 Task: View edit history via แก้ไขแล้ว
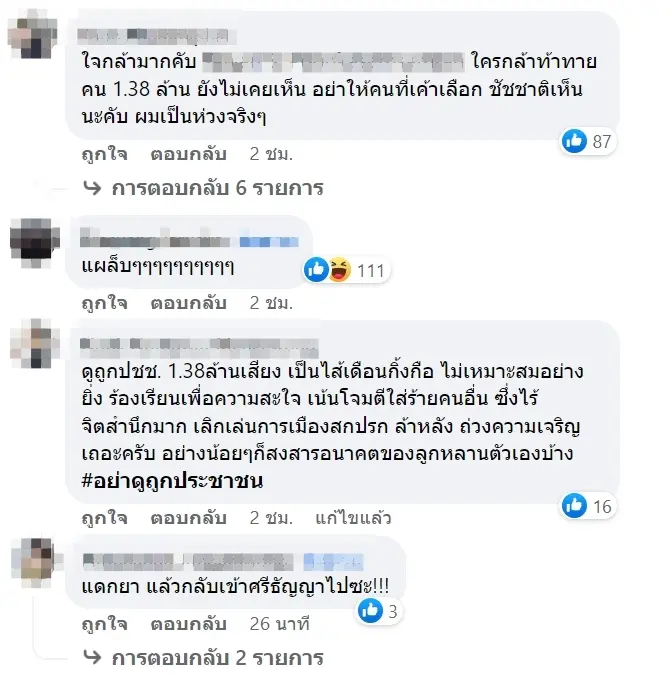pyautogui.click(x=353, y=518)
